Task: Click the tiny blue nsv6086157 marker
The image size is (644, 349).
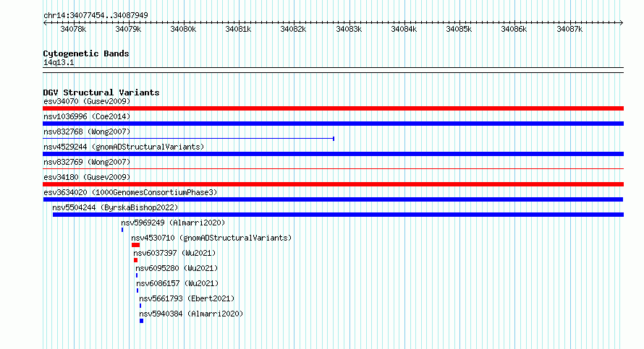Action: pos(137,290)
